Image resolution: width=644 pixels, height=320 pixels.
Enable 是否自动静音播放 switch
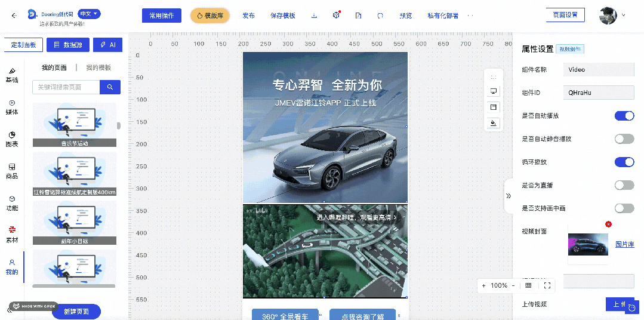click(624, 139)
